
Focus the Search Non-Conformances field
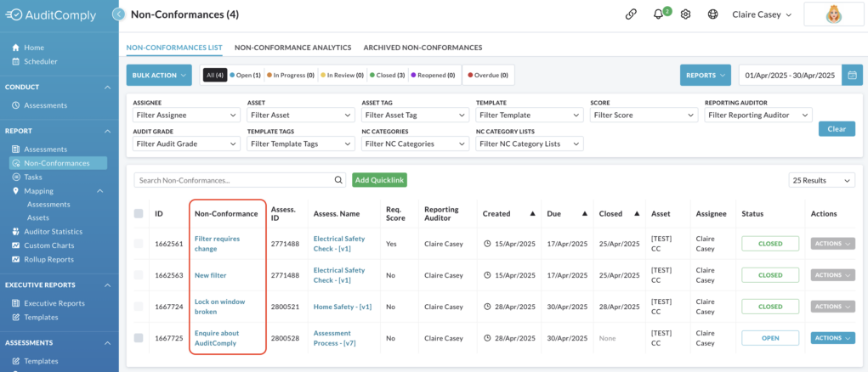[x=234, y=180]
